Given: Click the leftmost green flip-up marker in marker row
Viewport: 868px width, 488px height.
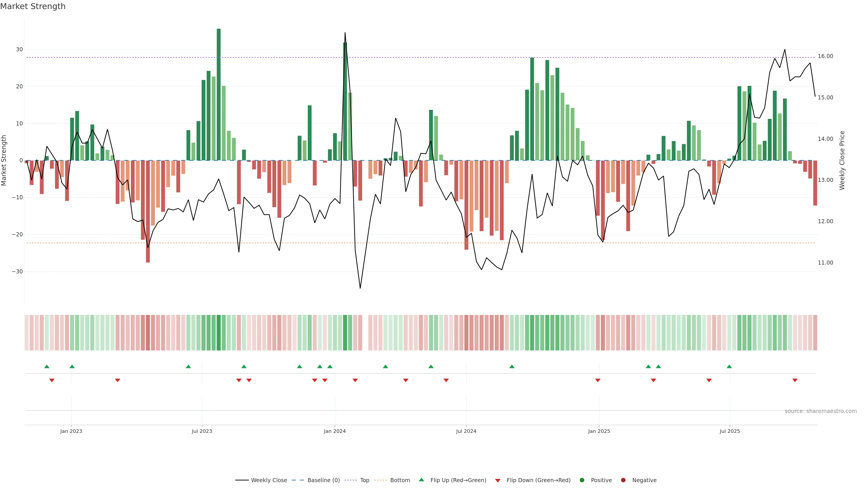Looking at the screenshot, I should (47, 366).
